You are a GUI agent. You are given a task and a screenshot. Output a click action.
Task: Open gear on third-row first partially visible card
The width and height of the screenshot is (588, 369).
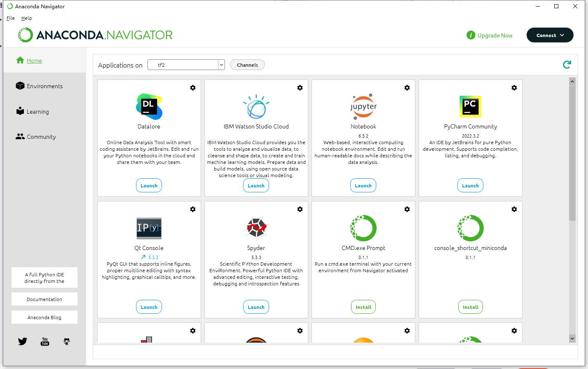click(193, 331)
